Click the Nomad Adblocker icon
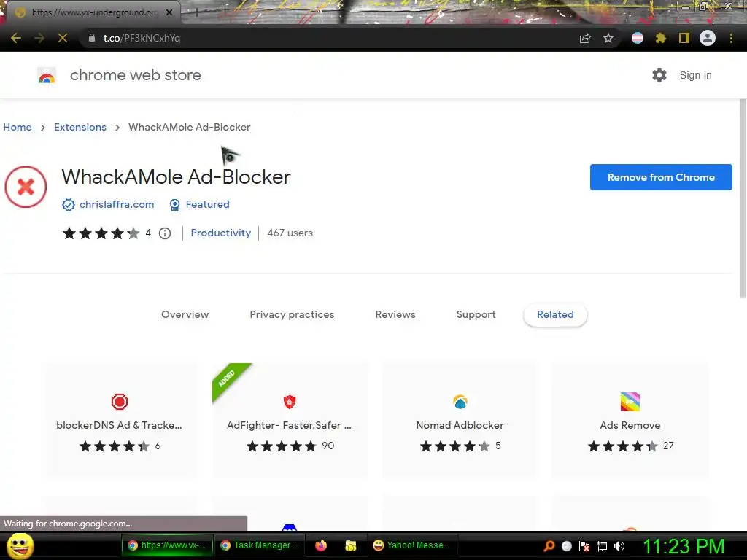747x560 pixels. coord(460,402)
